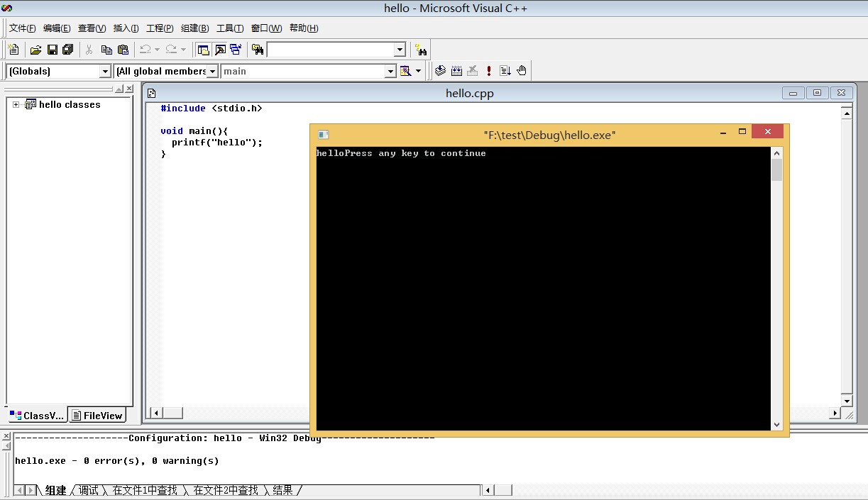Viewport: 868px width, 500px height.
Task: Compile hello.cpp with the Compile icon
Action: tap(440, 71)
